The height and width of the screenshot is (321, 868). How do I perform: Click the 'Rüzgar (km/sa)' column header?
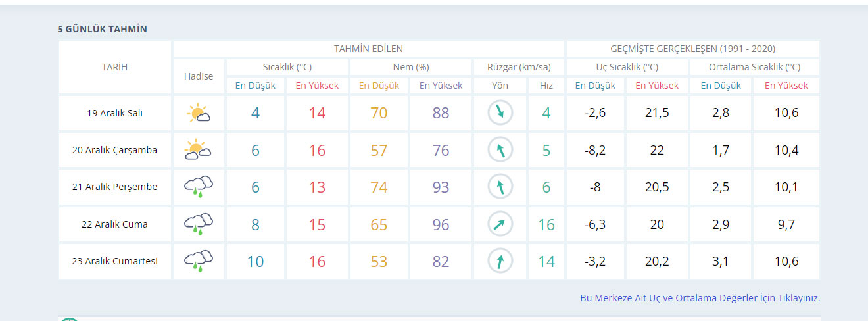[519, 67]
